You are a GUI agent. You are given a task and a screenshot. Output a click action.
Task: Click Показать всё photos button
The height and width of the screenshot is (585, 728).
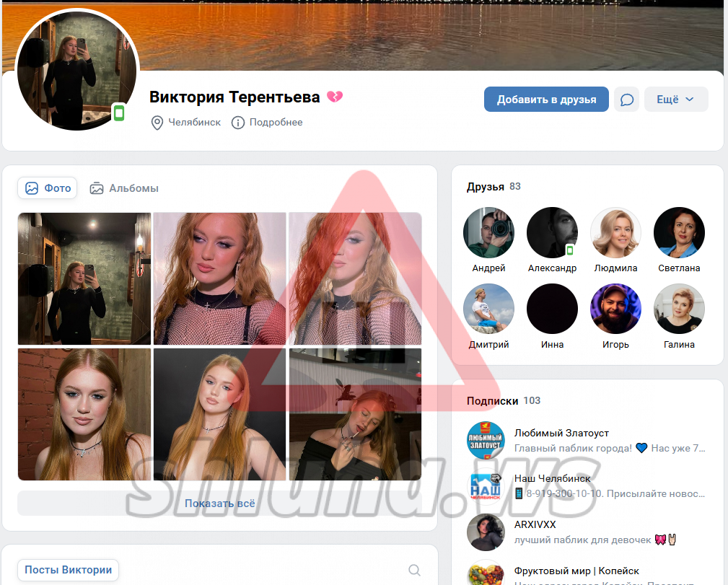pos(219,503)
